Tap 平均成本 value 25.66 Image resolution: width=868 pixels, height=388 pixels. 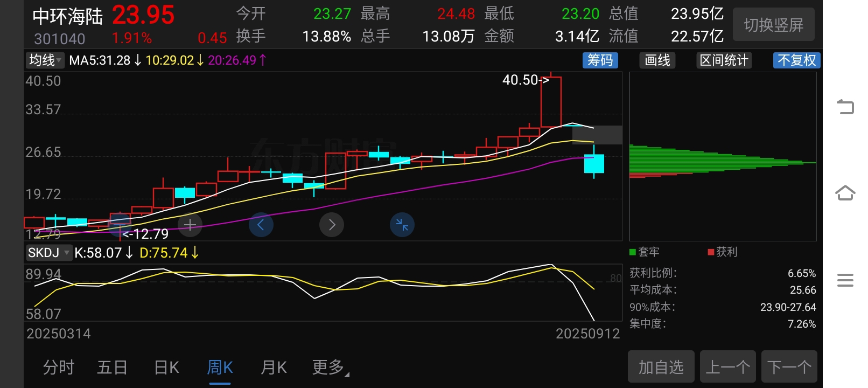coord(803,290)
